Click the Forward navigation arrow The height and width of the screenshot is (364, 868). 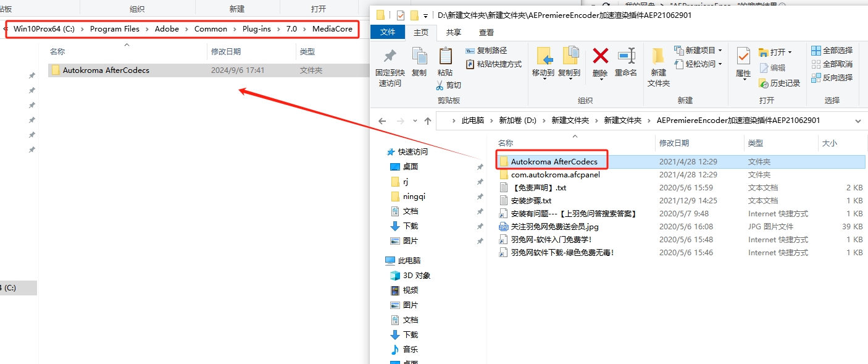click(400, 121)
